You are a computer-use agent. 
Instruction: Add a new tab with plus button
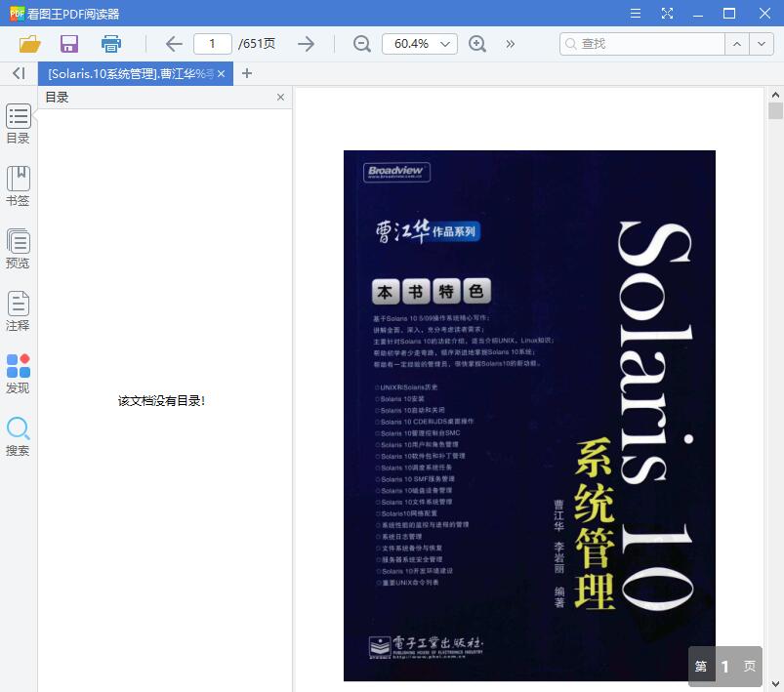[246, 73]
